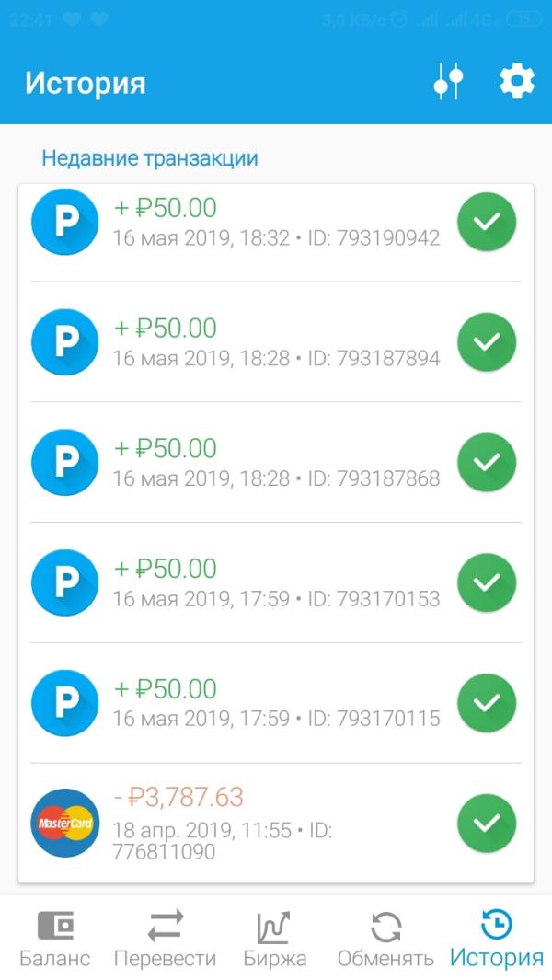This screenshot has width=552, height=980.
Task: Tap Payeer P icon for transaction 793170115
Action: [65, 702]
